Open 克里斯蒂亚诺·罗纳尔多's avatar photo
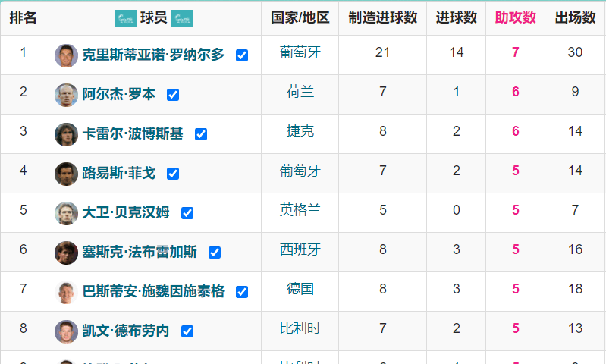Image resolution: width=606 pixels, height=364 pixels. [66, 55]
